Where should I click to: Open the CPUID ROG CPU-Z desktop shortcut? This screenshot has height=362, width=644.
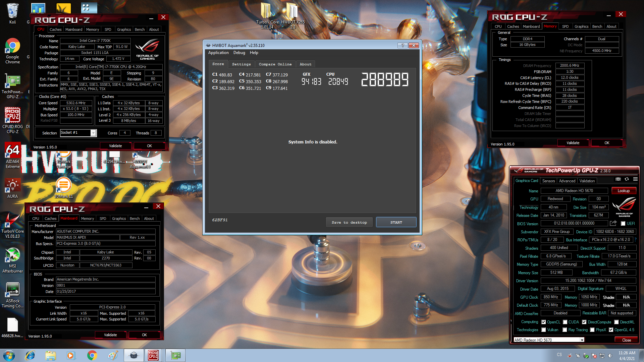[12, 120]
